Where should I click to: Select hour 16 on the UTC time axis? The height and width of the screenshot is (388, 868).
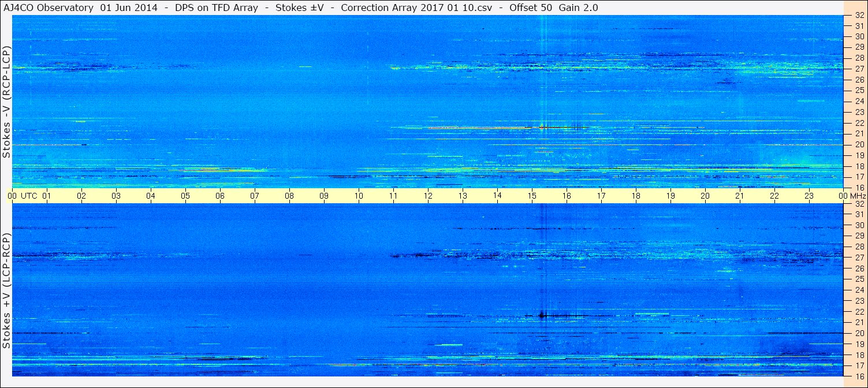(x=567, y=196)
